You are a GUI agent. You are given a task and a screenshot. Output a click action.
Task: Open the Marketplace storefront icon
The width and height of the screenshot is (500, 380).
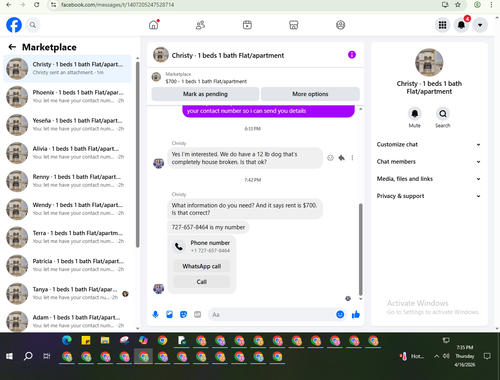point(294,25)
